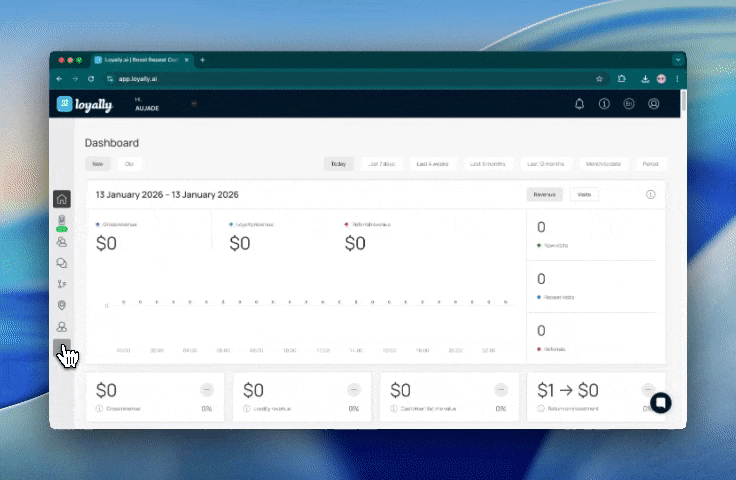Click info icon next to Return on investment

click(x=541, y=409)
